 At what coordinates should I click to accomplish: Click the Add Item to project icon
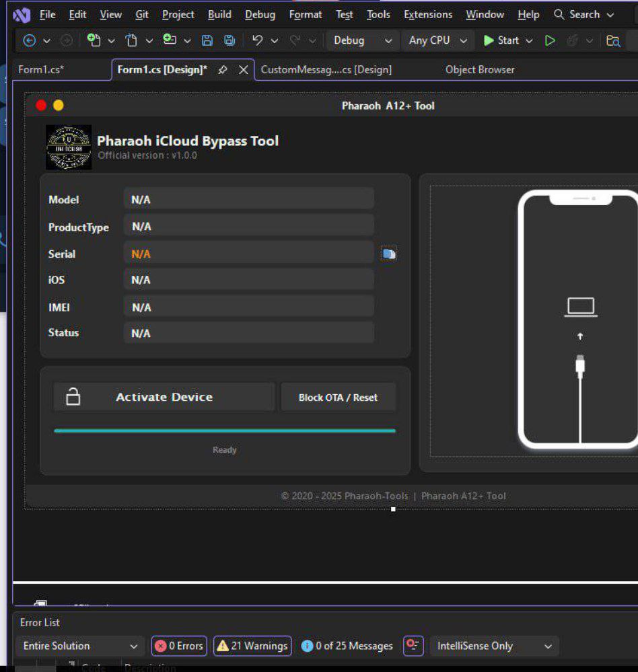[x=170, y=40]
